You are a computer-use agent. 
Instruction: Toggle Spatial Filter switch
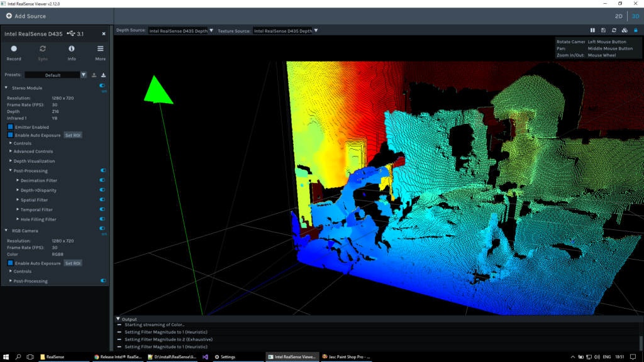tap(103, 199)
